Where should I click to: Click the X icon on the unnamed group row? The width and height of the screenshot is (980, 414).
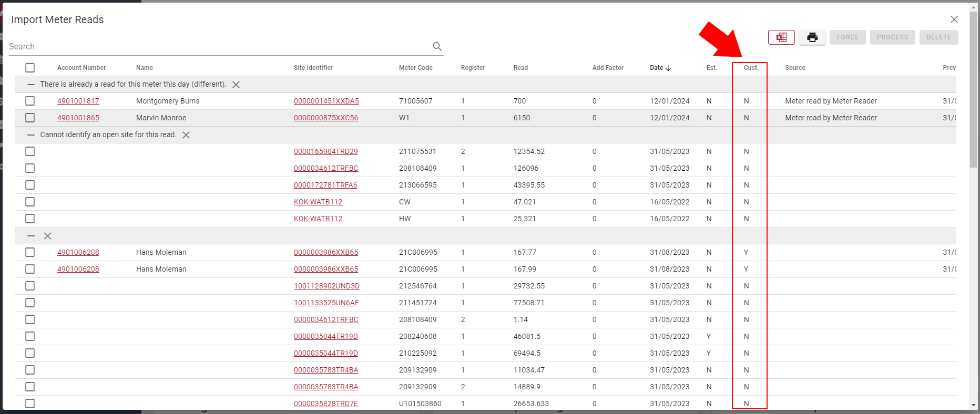click(x=48, y=236)
